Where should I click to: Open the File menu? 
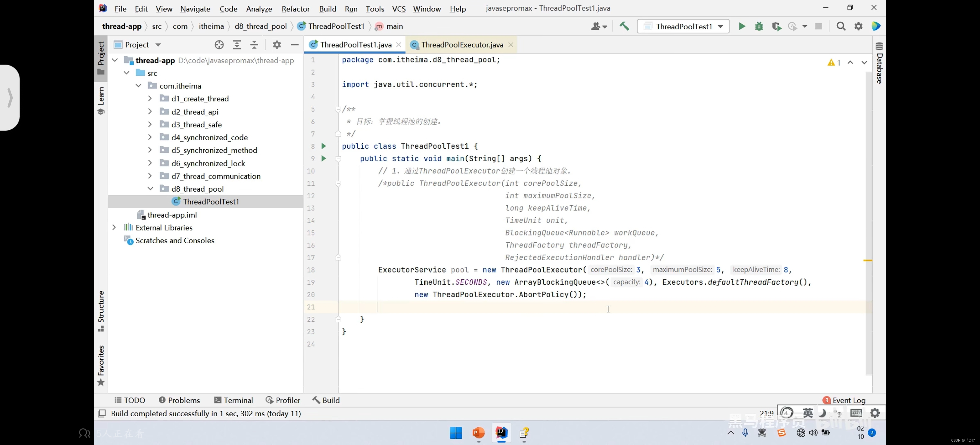(x=120, y=9)
